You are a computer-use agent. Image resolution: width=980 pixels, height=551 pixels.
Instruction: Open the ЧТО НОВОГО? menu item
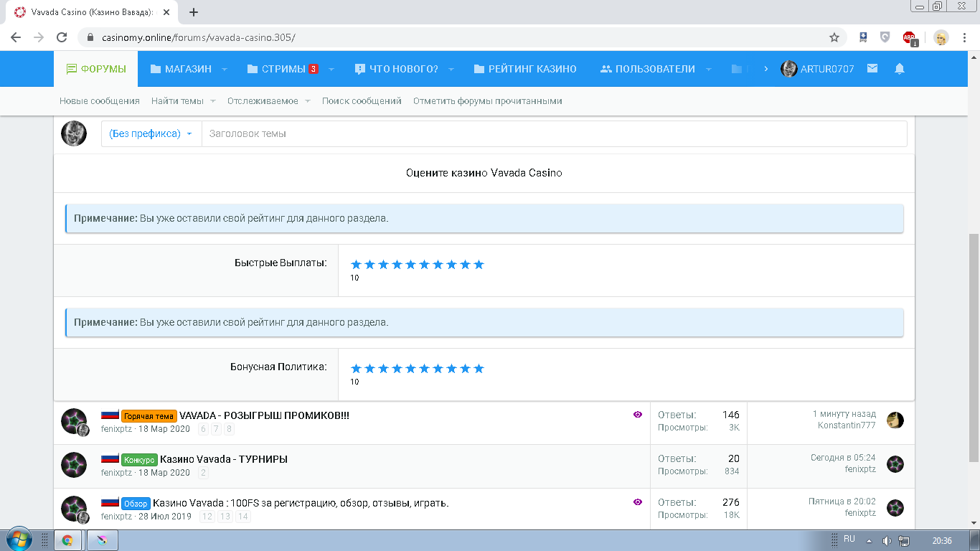(x=396, y=69)
